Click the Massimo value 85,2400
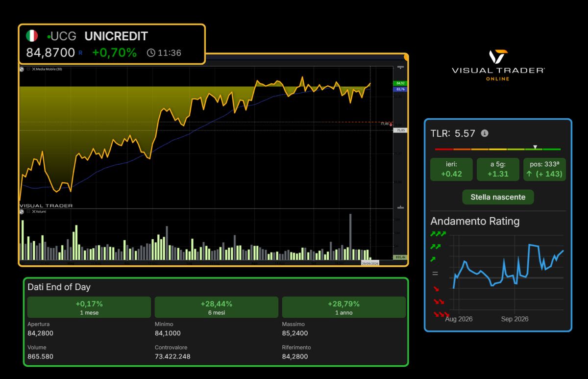The image size is (588, 379). coord(295,333)
